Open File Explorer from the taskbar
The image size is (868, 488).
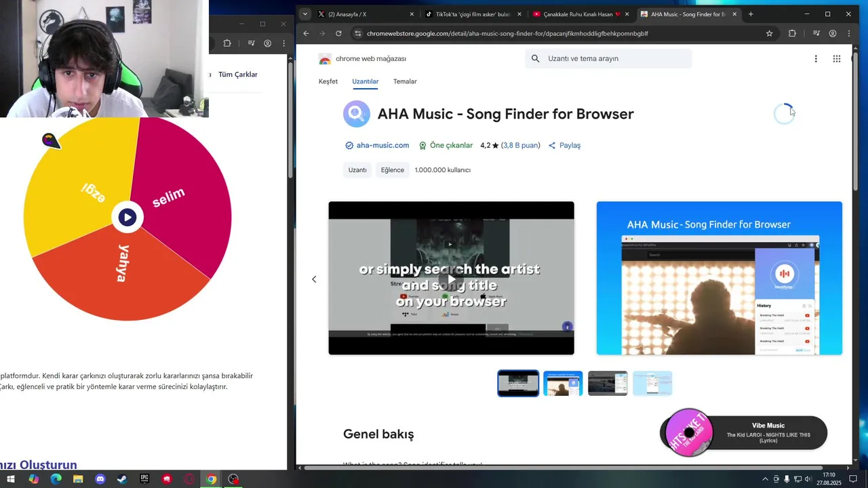pyautogui.click(x=78, y=479)
